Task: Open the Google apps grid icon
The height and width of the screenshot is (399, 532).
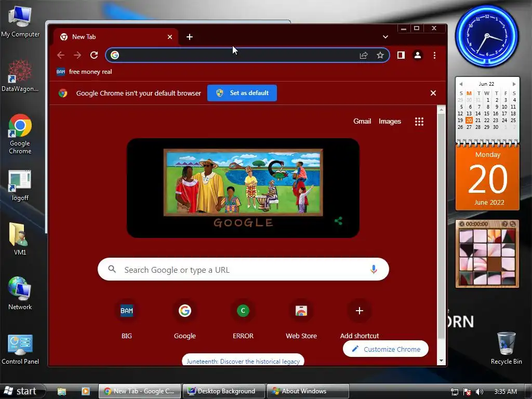Action: [419, 122]
